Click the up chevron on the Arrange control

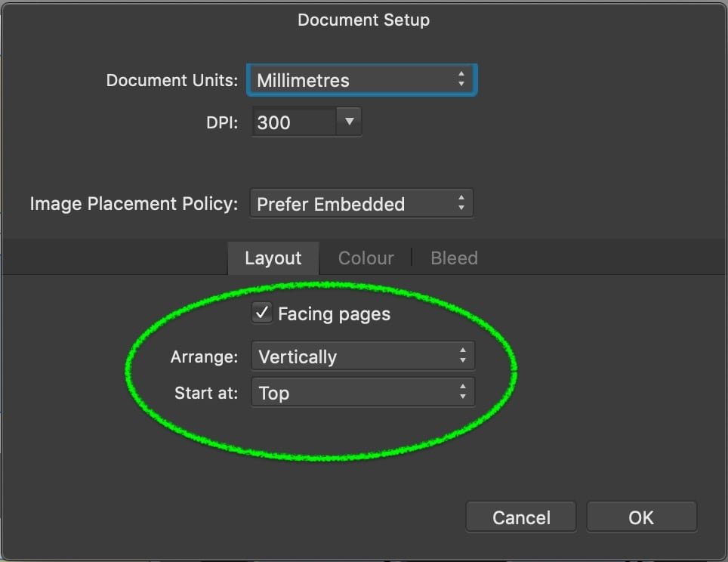click(463, 351)
